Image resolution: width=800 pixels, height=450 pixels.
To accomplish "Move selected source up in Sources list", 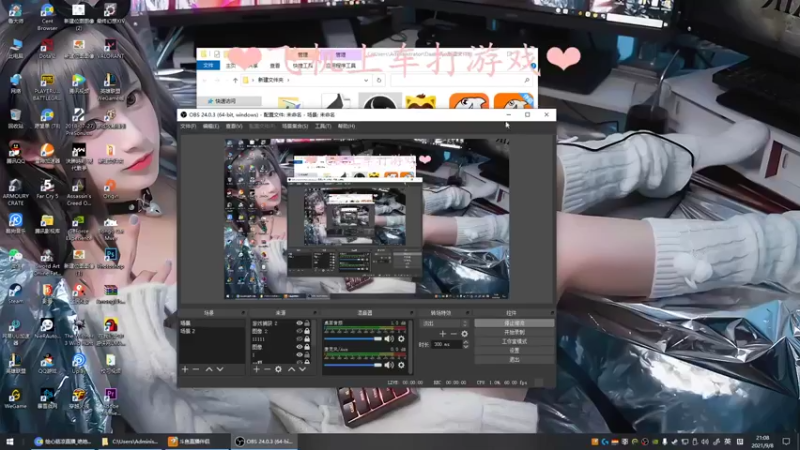I will tap(291, 369).
